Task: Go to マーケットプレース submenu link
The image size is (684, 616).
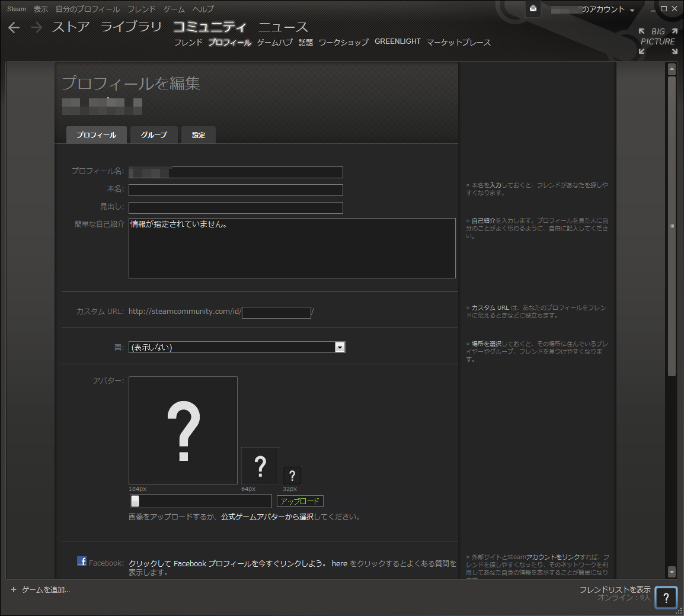Action: [x=458, y=42]
